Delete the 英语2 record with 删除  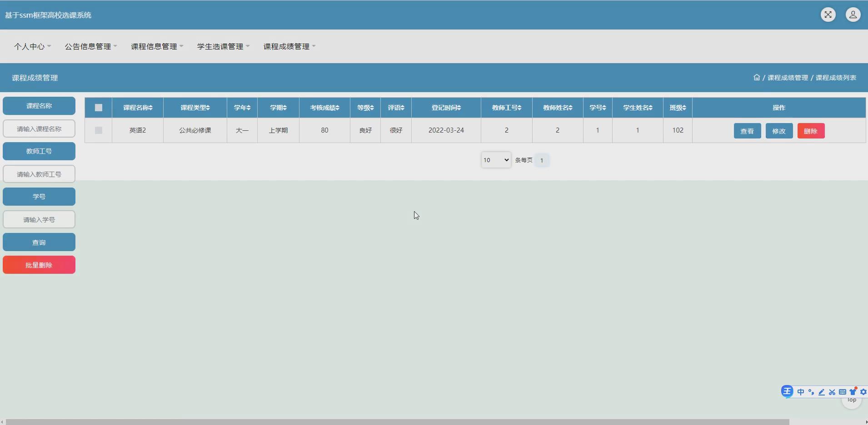click(x=811, y=131)
